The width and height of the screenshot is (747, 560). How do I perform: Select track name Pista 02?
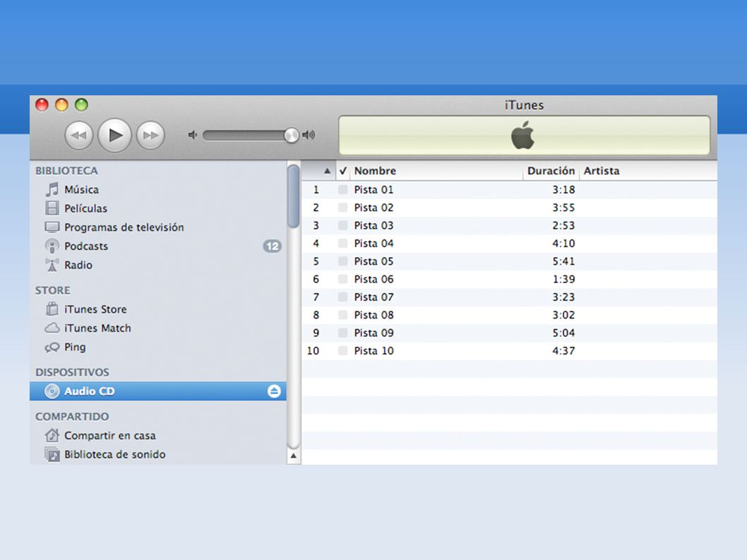pos(373,208)
